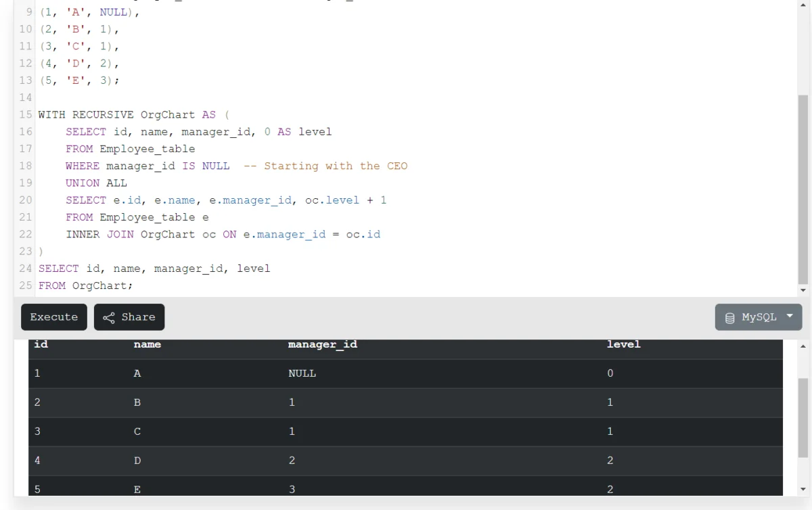Click line number 20 in the gutter
812x510 pixels.
pyautogui.click(x=25, y=200)
